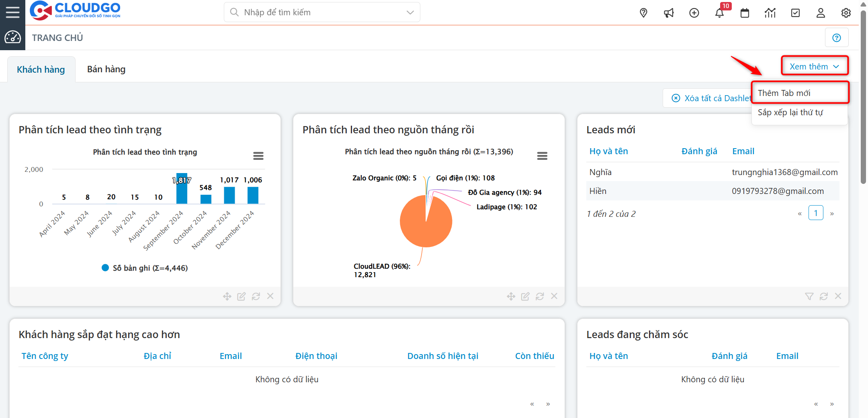Sort by Họ và tên in Leads mới
Image resolution: width=868 pixels, height=418 pixels.
coord(608,151)
